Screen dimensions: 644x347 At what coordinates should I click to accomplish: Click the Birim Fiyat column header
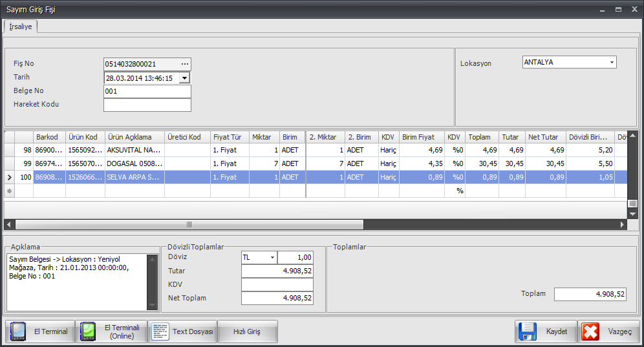421,137
